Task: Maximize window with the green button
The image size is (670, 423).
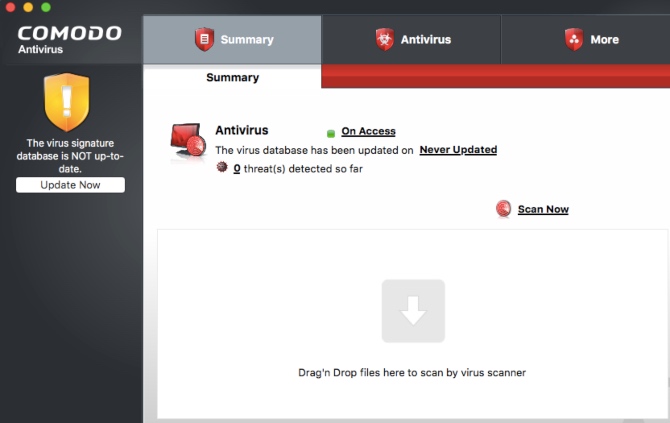Action: point(46,7)
